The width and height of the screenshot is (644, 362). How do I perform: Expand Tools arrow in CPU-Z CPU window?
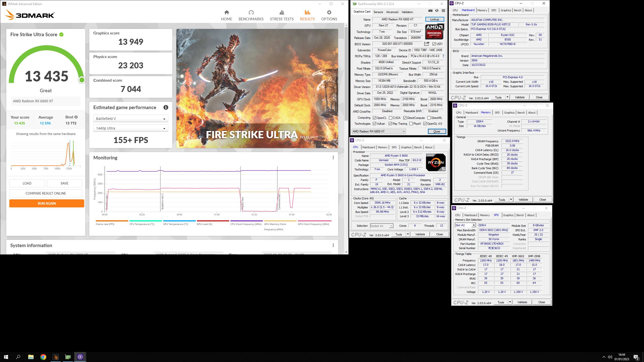click(x=408, y=234)
